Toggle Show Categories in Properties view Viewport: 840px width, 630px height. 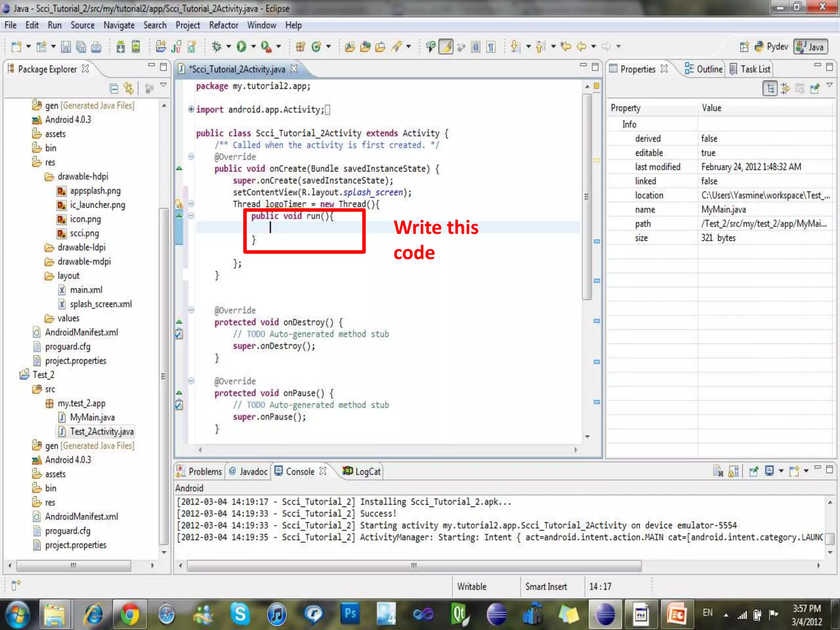(770, 88)
